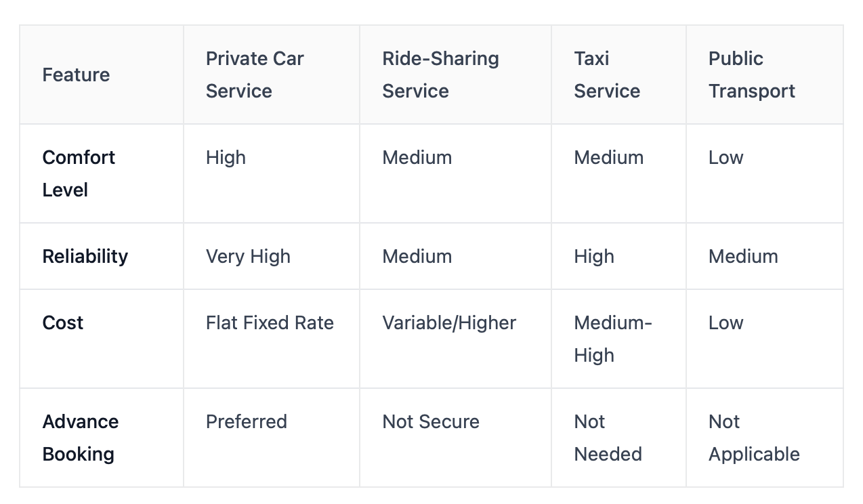
Task: Select the Not Secure cell
Action: [431, 421]
